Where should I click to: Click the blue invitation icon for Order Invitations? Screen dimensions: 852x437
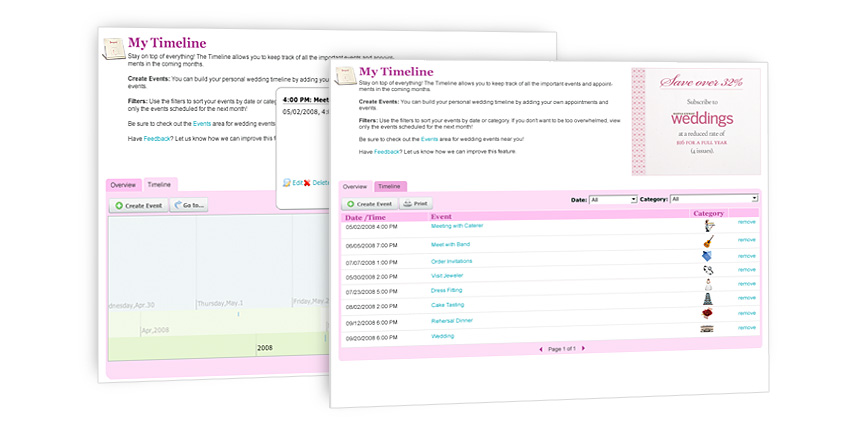(706, 255)
